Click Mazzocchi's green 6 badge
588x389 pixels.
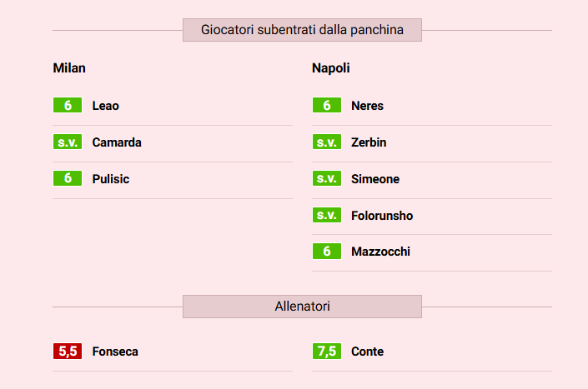[x=326, y=252]
